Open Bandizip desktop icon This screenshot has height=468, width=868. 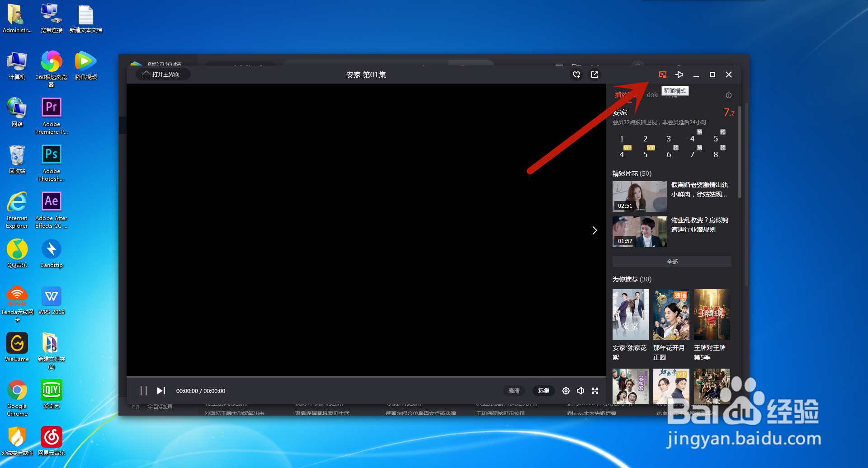[52, 253]
